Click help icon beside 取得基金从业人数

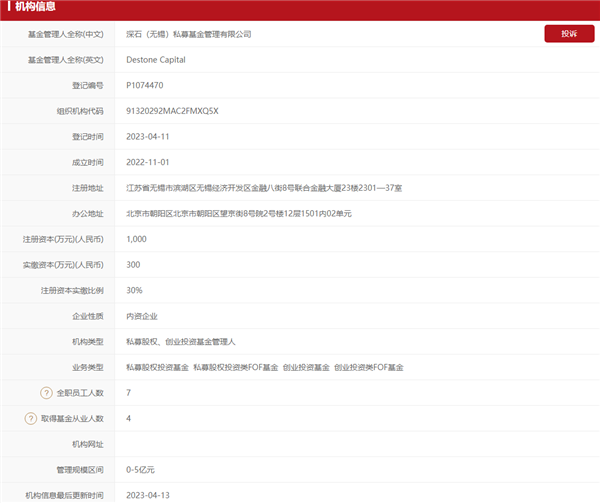(31, 418)
